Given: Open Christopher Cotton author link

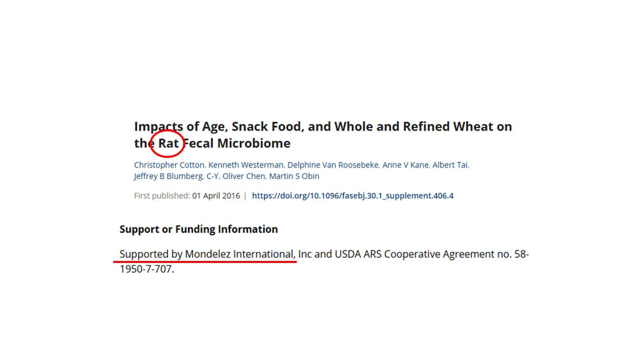Looking at the screenshot, I should pyautogui.click(x=169, y=165).
